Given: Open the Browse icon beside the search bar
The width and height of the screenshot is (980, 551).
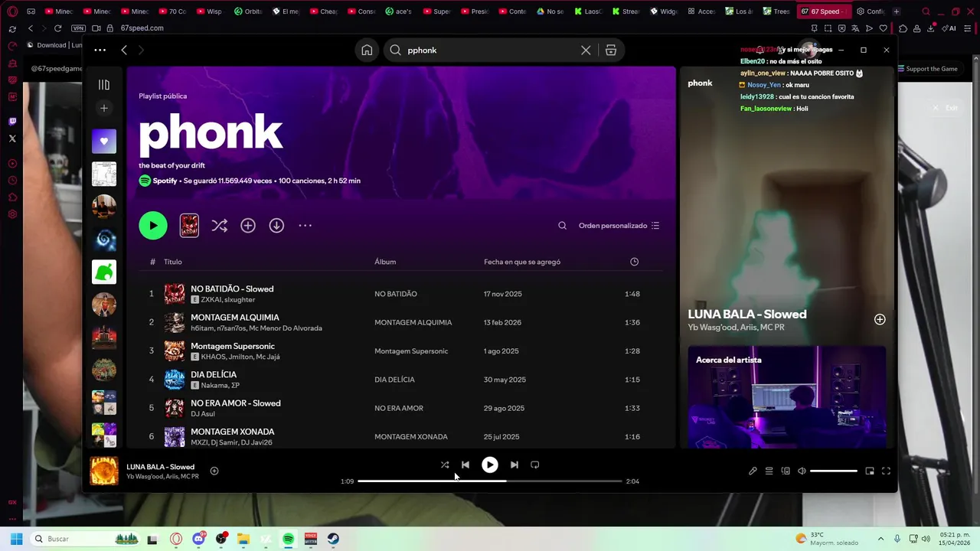Looking at the screenshot, I should click(x=611, y=50).
